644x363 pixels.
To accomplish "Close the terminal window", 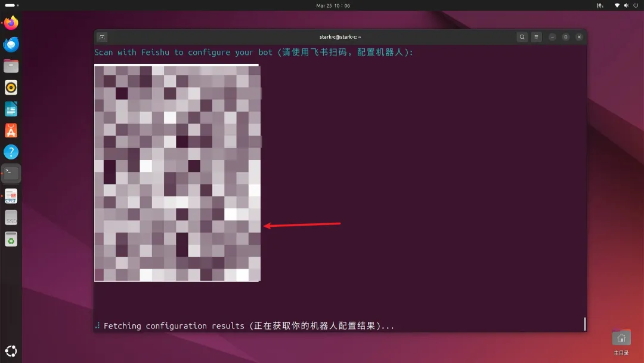I will [x=579, y=37].
